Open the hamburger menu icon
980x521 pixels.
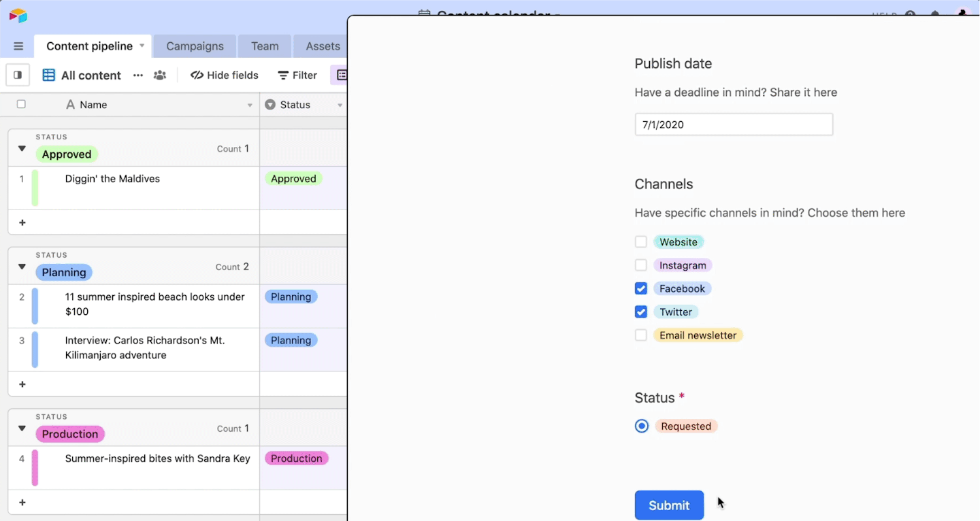[x=18, y=46]
